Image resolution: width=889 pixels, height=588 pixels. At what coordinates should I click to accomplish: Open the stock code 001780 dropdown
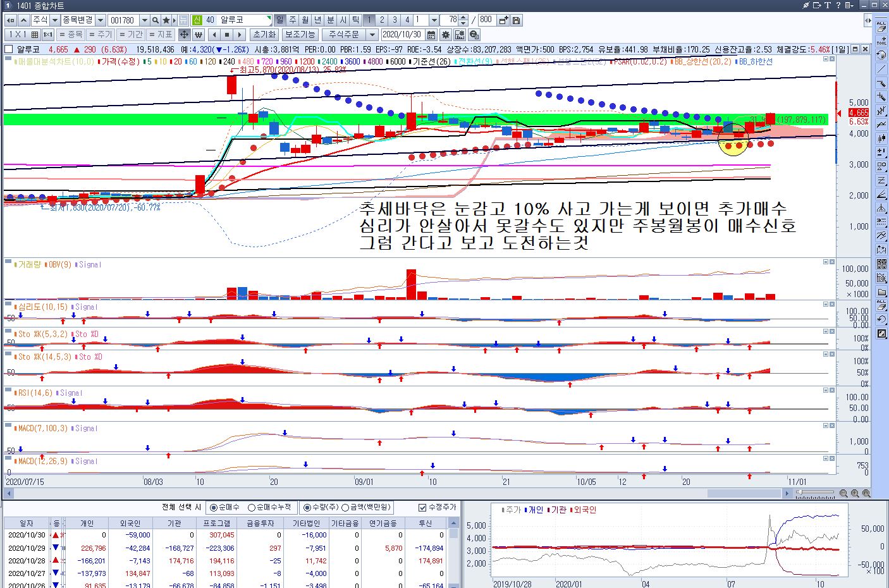pyautogui.click(x=145, y=20)
